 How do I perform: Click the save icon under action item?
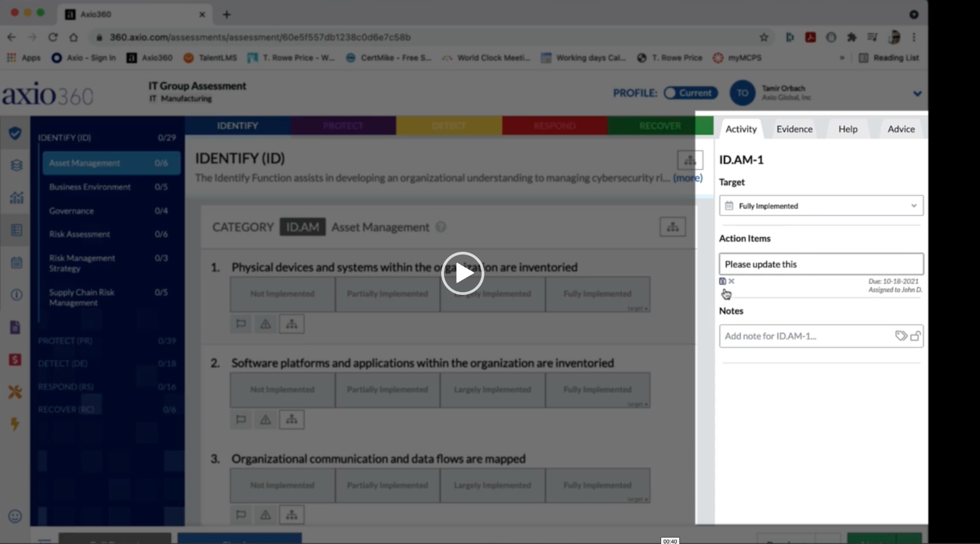[722, 281]
